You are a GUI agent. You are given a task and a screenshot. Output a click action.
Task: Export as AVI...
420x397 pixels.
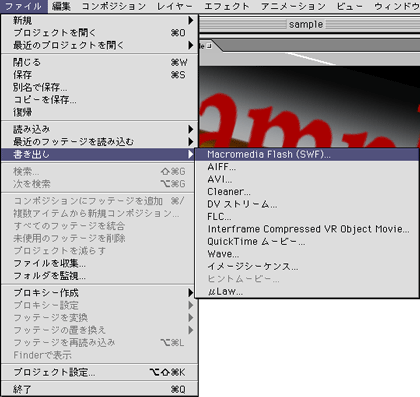(307, 179)
